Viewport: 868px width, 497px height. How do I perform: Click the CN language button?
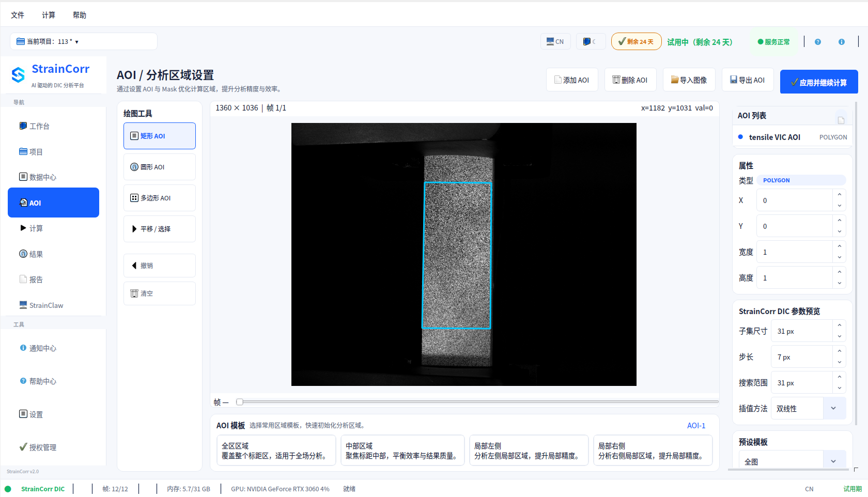tap(555, 42)
